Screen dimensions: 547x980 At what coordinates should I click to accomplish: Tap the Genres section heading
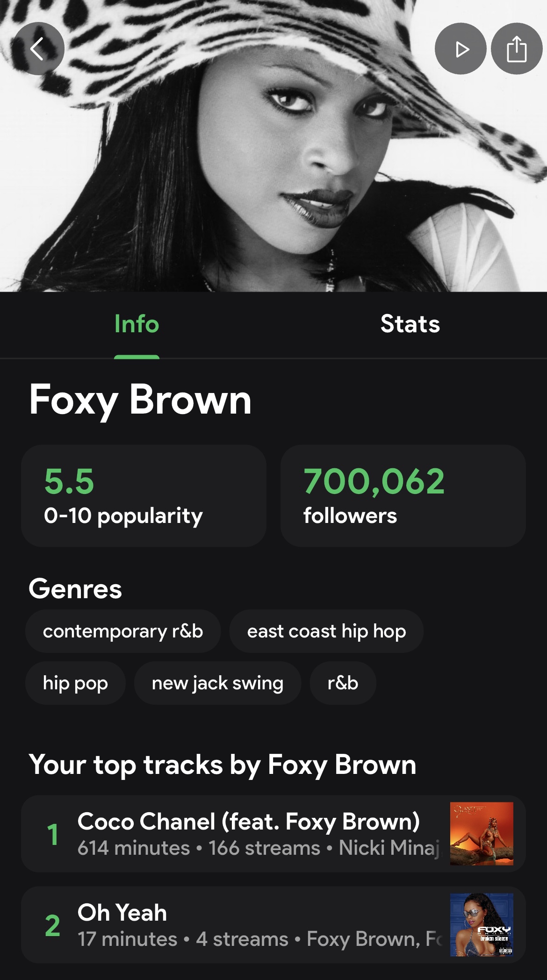coord(75,589)
